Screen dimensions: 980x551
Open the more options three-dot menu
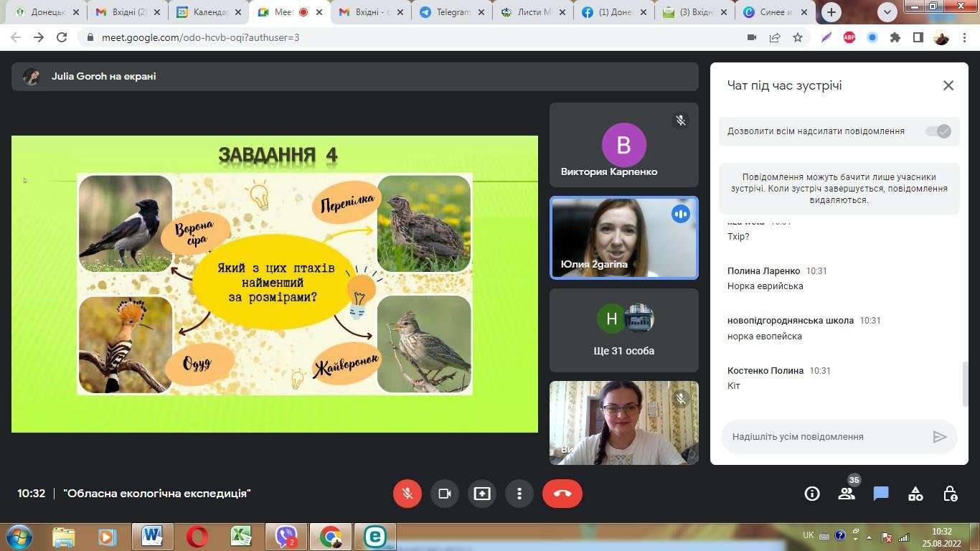(x=519, y=494)
